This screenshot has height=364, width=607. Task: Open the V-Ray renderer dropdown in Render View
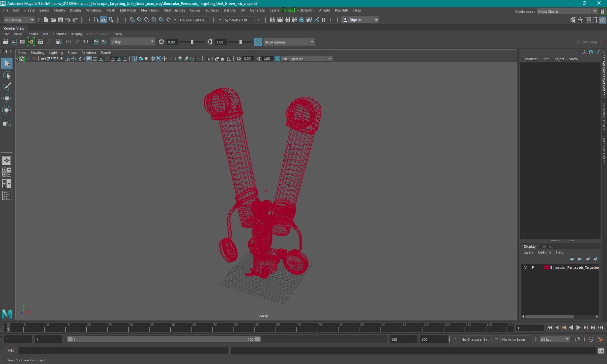[x=133, y=42]
